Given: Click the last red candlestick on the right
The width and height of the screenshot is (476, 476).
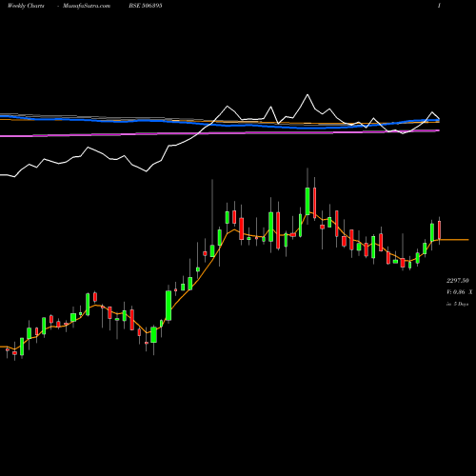Looking at the screenshot, I should click(440, 230).
